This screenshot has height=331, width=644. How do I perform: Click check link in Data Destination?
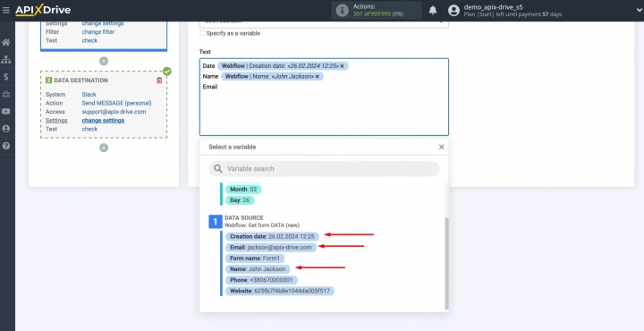(89, 129)
